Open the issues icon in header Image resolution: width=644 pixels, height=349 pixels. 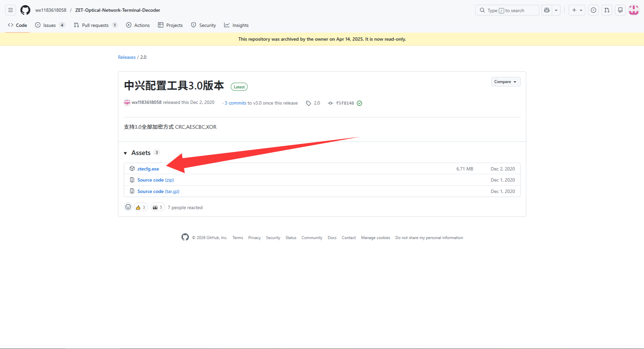click(593, 10)
